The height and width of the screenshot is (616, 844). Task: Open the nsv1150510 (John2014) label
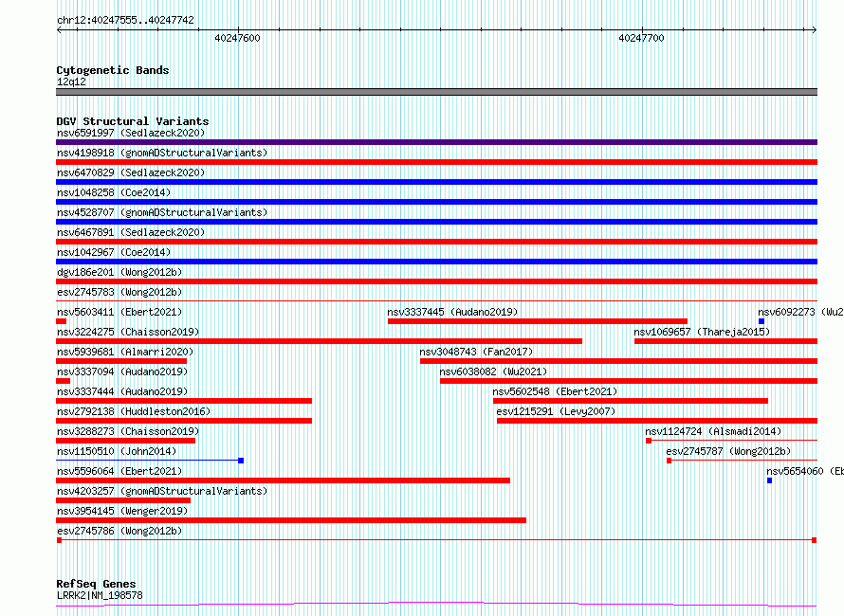click(117, 451)
